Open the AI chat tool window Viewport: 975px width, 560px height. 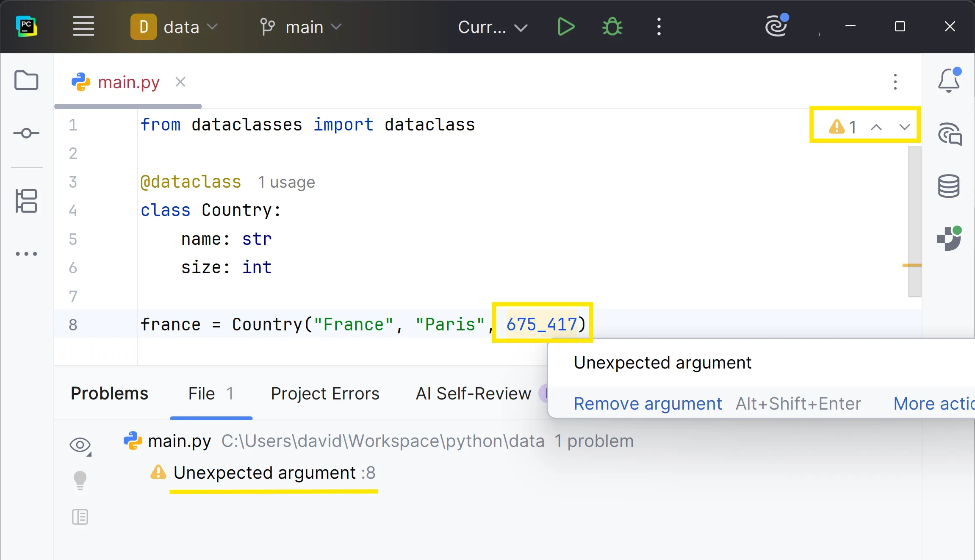click(x=950, y=134)
